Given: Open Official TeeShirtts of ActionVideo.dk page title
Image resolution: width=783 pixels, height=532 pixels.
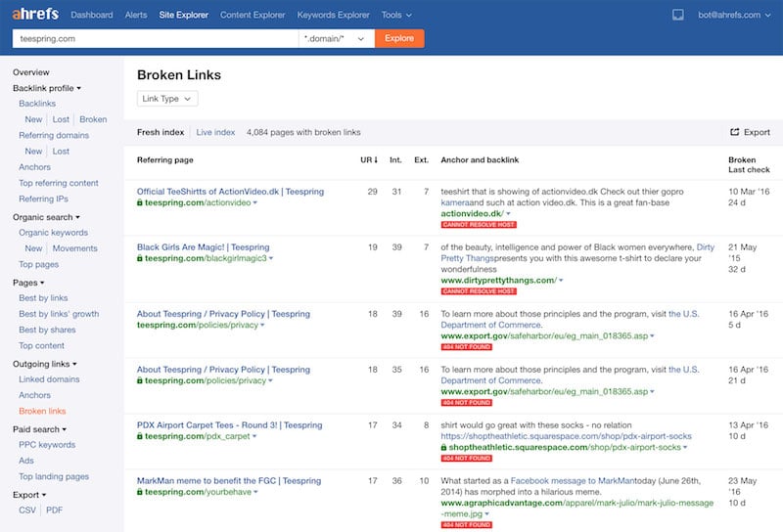Looking at the screenshot, I should (x=230, y=192).
